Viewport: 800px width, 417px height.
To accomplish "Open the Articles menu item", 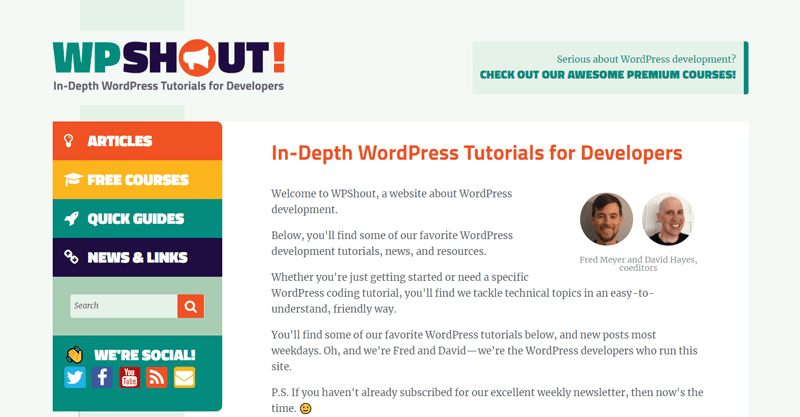I will 137,141.
